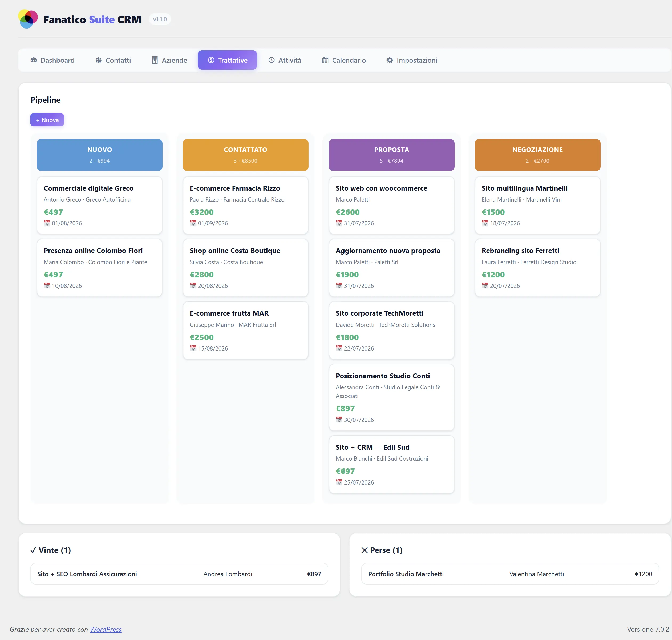Open Sito corporate TechMoretti card
The image size is (672, 640).
[391, 330]
